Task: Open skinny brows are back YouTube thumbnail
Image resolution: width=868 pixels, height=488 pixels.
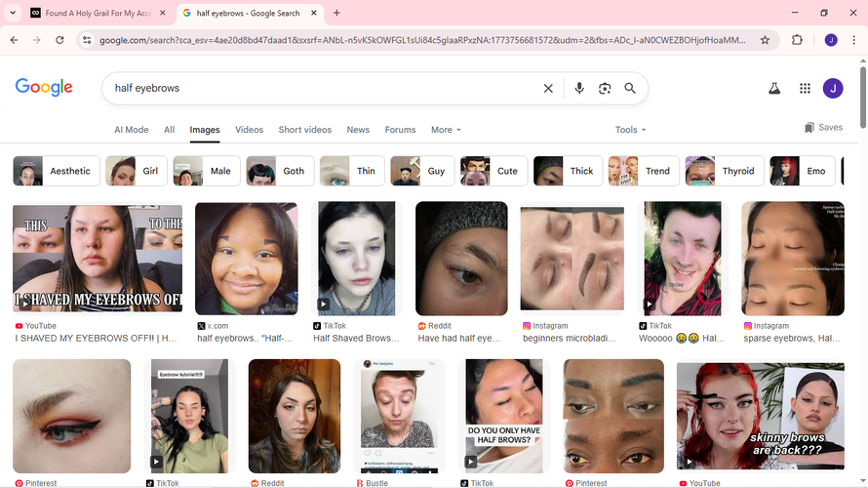Action: pos(760,416)
